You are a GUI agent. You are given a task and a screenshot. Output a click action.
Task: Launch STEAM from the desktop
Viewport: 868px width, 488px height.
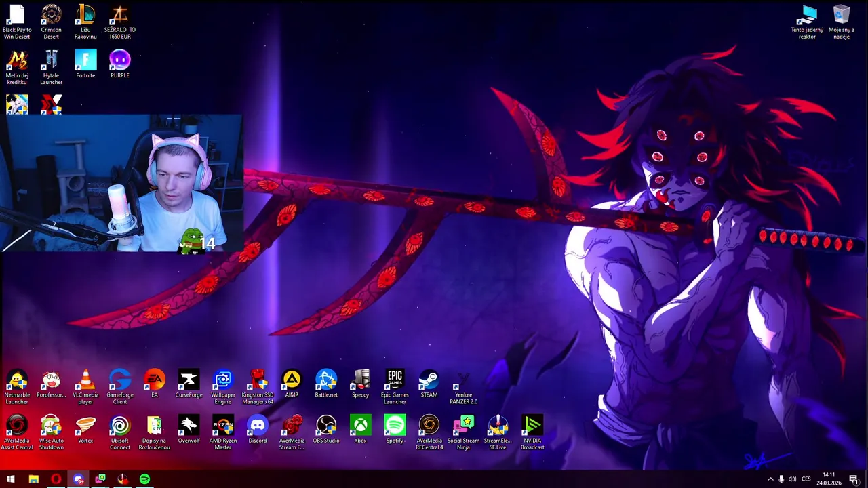[429, 384]
